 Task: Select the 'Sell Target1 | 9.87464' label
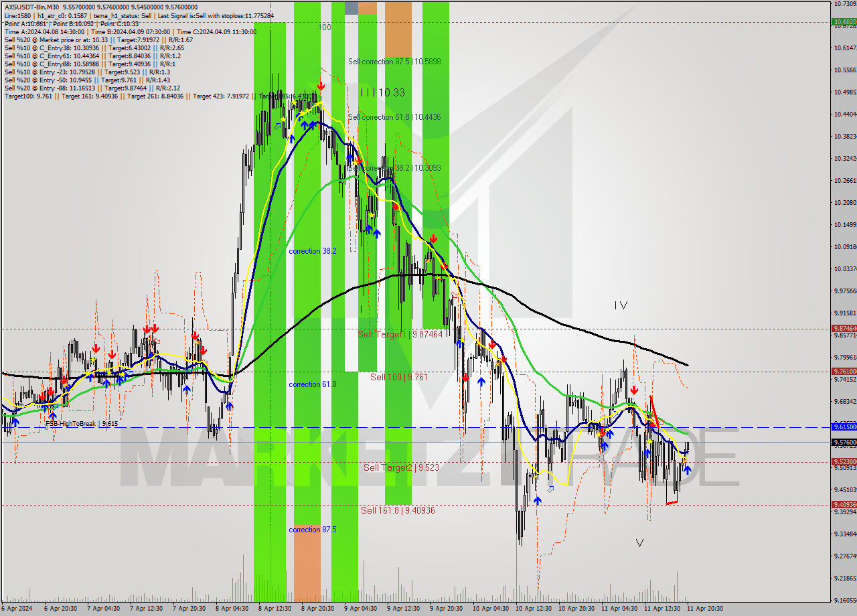coord(400,333)
